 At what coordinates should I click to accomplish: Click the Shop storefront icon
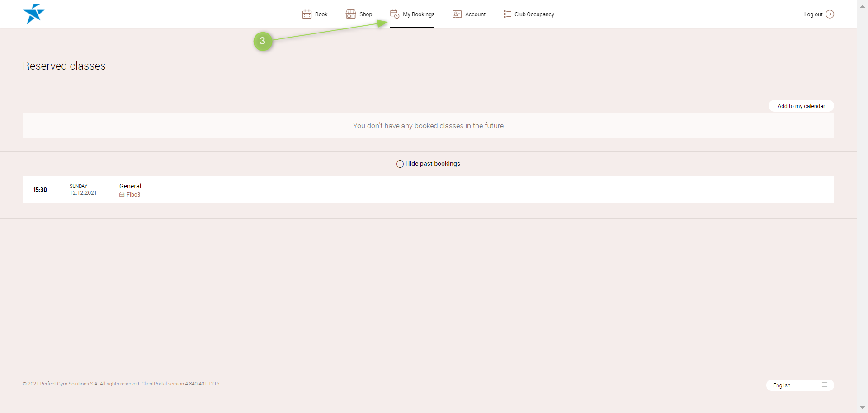351,14
